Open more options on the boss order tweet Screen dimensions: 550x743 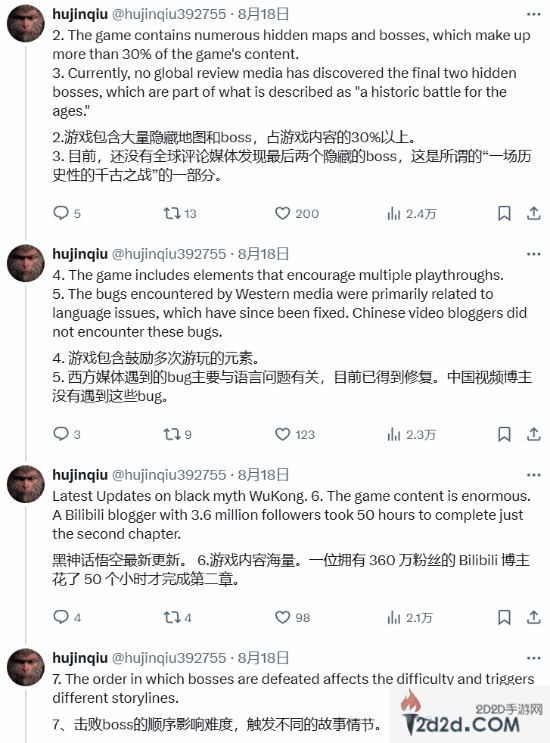pos(534,658)
